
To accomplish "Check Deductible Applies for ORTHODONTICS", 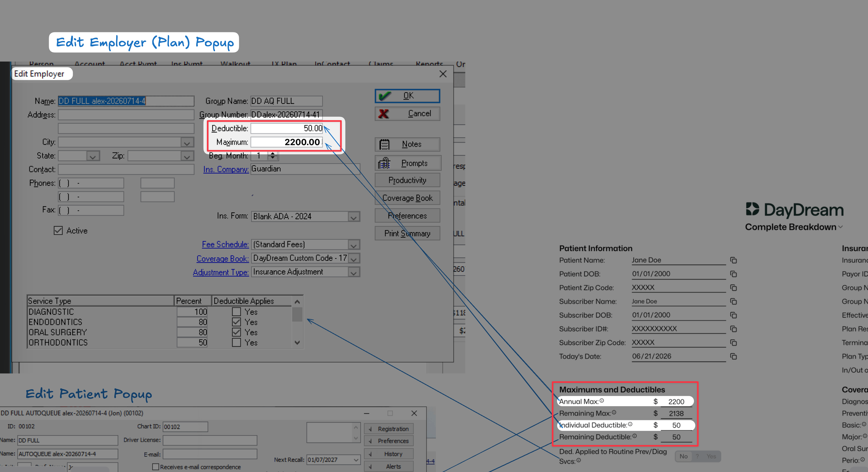I will point(236,343).
